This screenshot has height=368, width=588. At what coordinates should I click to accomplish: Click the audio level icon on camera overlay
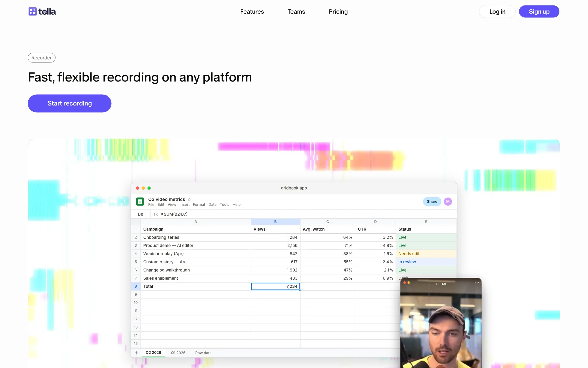coord(477,283)
